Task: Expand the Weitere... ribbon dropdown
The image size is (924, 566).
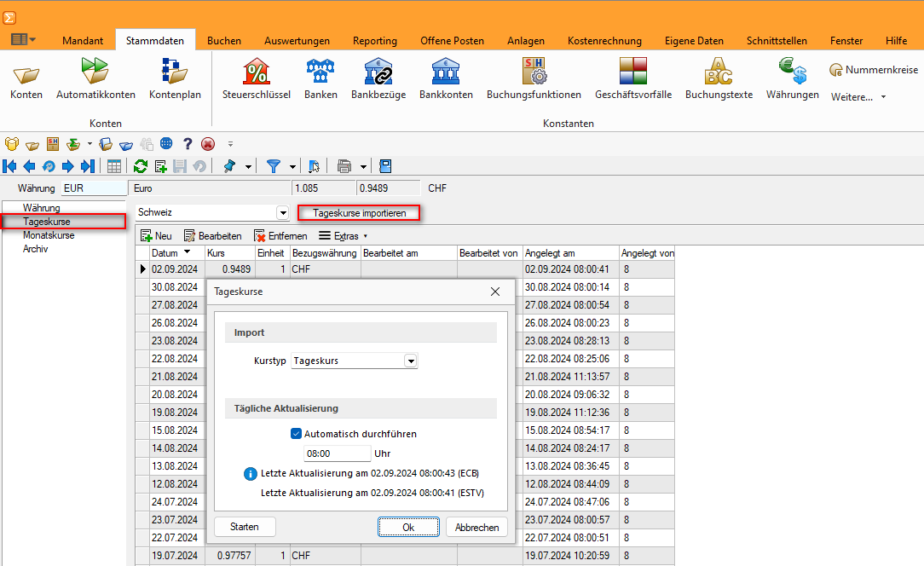Action: (x=858, y=97)
